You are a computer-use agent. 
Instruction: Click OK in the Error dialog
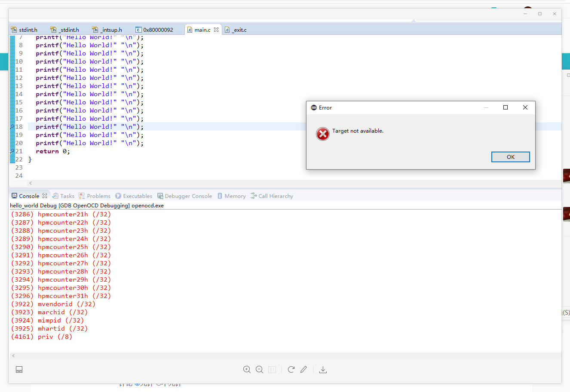pyautogui.click(x=510, y=157)
